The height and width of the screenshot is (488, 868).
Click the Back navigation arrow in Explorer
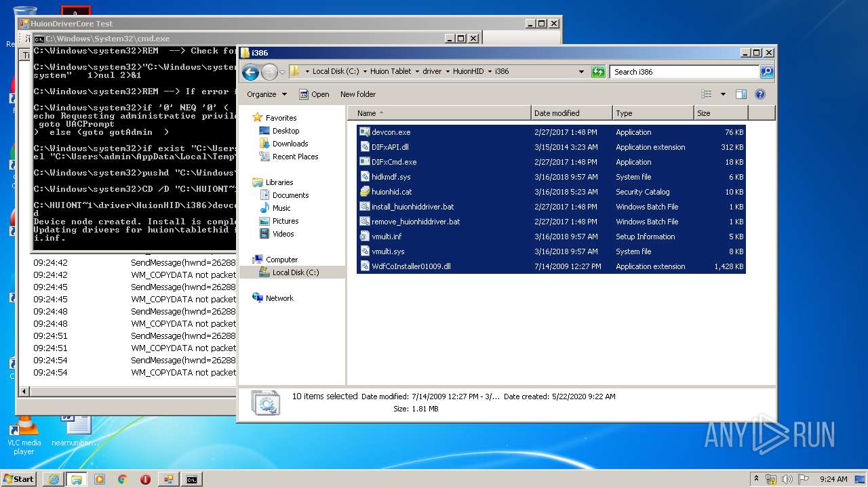click(250, 72)
